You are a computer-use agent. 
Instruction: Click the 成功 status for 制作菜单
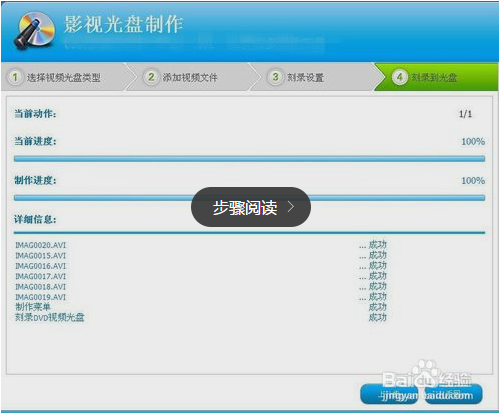[x=378, y=307]
